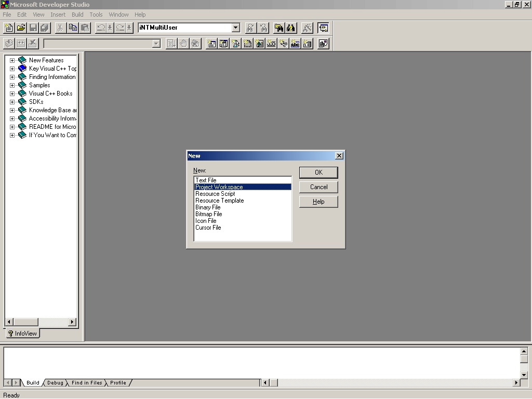Click the Copy icon in the toolbar
Screen dimensions: 532x399
(x=73, y=28)
